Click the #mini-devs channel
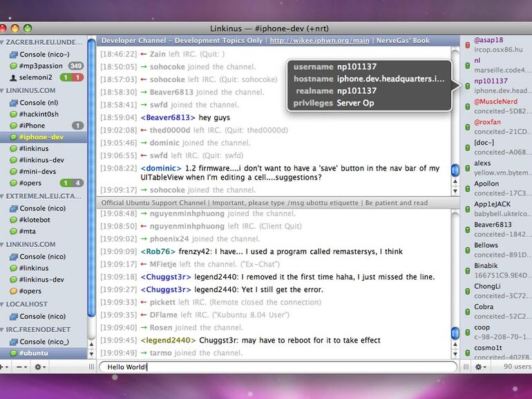The width and height of the screenshot is (532, 399). tap(37, 171)
